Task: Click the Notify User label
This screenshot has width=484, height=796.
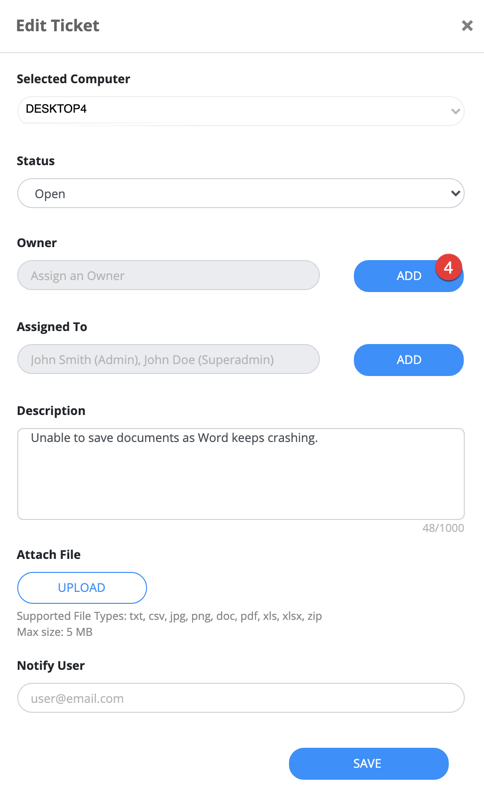Action: [51, 666]
